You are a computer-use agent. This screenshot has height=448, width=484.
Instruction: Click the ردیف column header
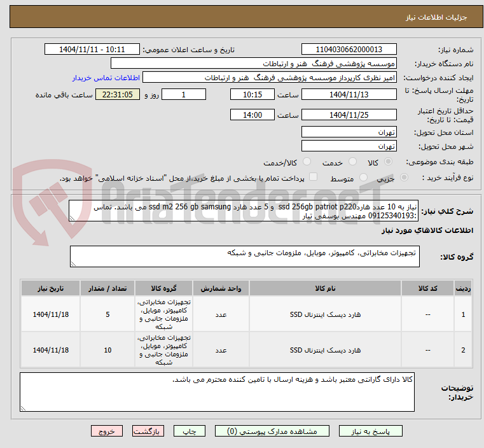coord(463,288)
